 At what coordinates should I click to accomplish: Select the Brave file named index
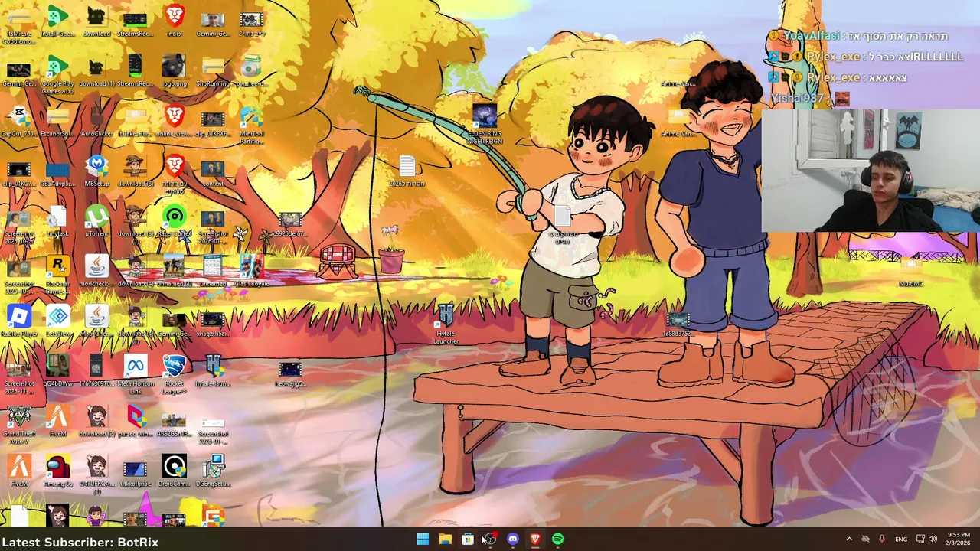click(x=175, y=22)
